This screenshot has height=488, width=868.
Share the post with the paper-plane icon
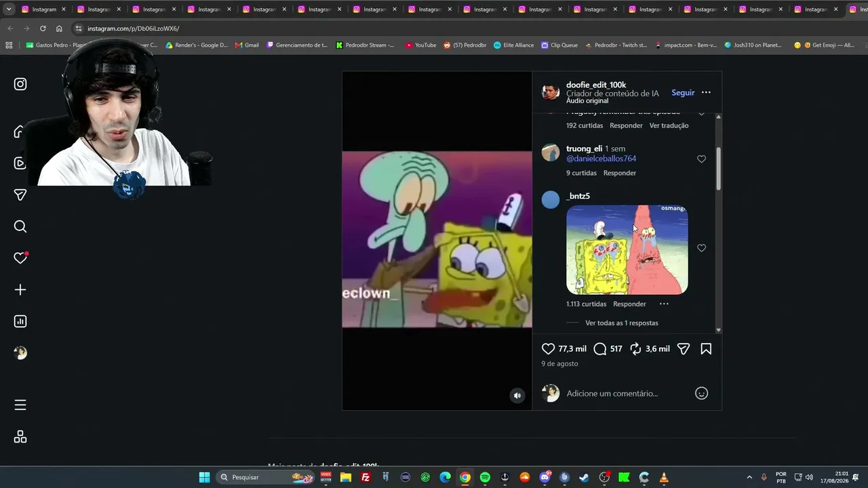[684, 349]
